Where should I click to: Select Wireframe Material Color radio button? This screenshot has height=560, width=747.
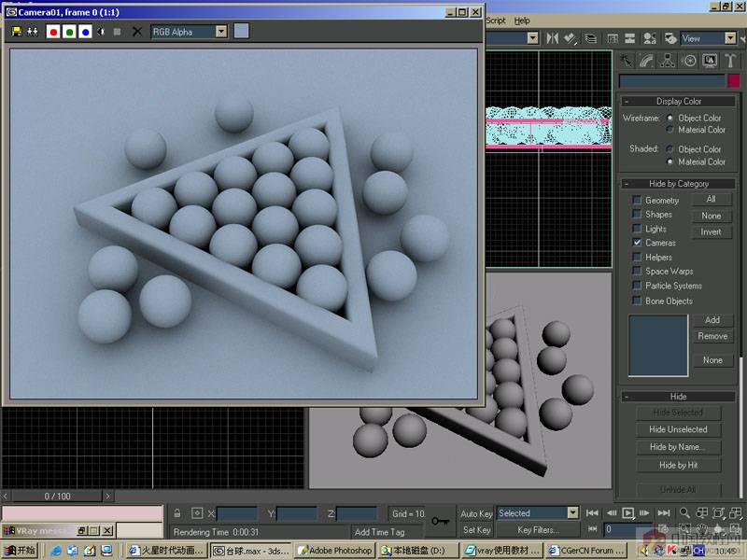coord(670,130)
